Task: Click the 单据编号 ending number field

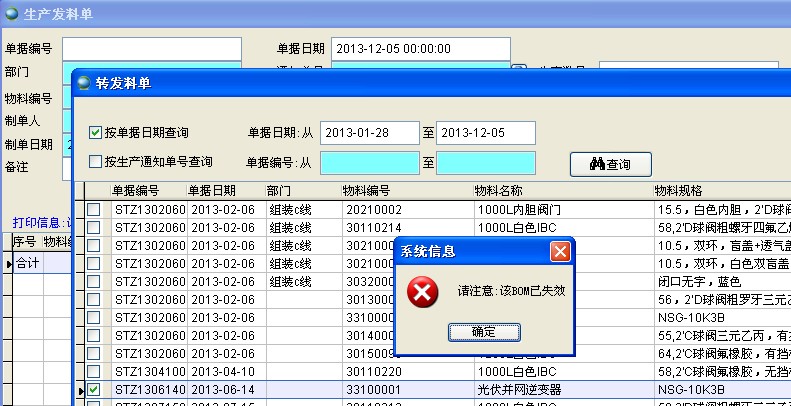Action: (485, 162)
